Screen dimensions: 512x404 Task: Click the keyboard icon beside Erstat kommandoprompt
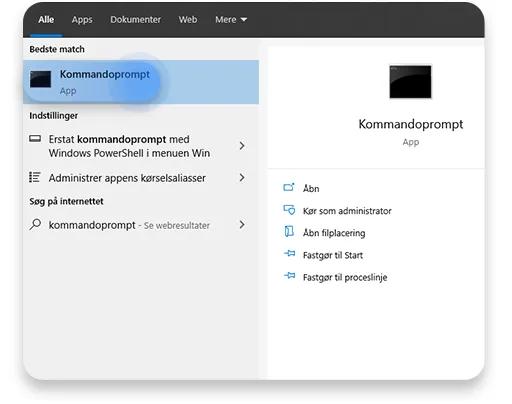[35, 139]
